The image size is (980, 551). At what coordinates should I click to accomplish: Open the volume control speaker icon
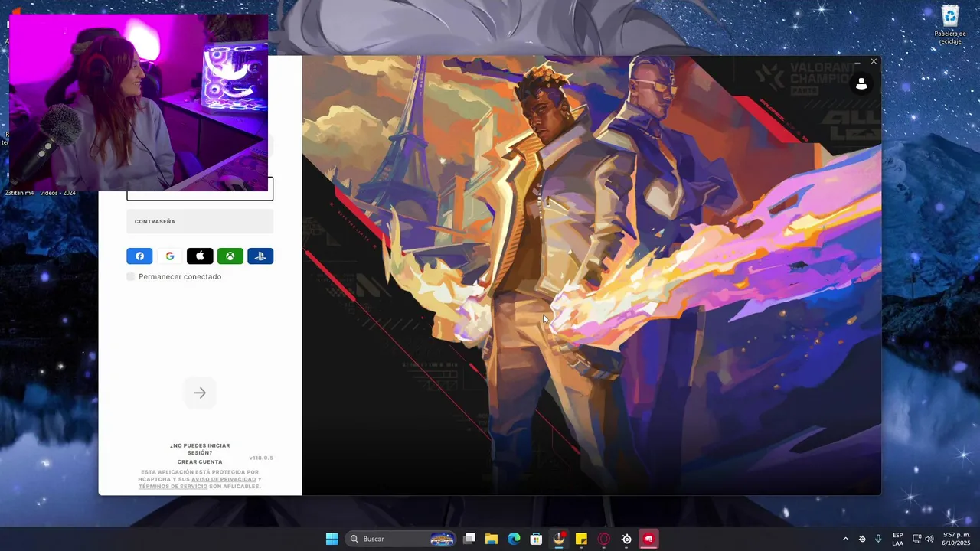(x=929, y=539)
